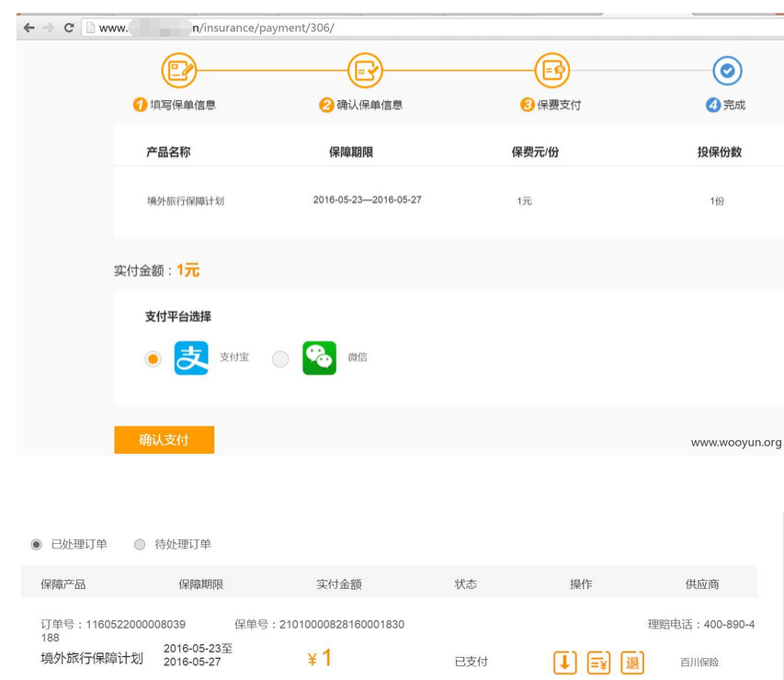Click the step-1 填写保单信息 pencil icon
This screenshot has height=680, width=784.
[x=177, y=71]
